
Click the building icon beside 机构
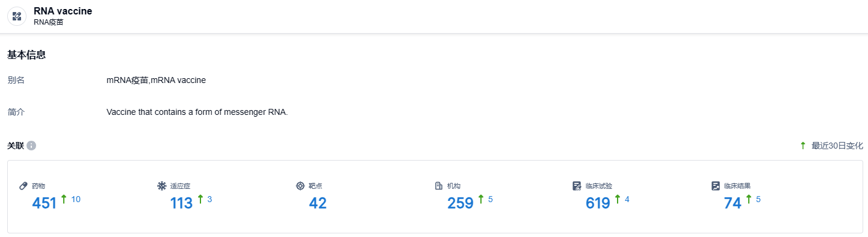438,186
